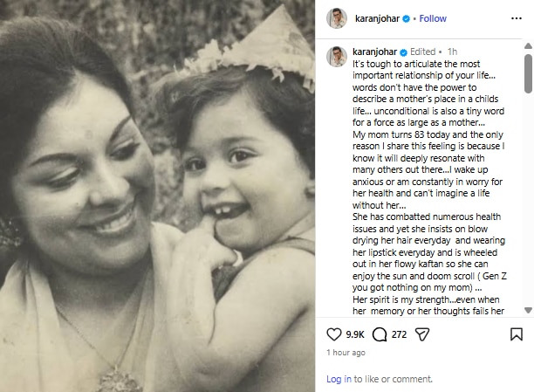Click the Log in link
The height and width of the screenshot is (392, 534).
click(339, 379)
